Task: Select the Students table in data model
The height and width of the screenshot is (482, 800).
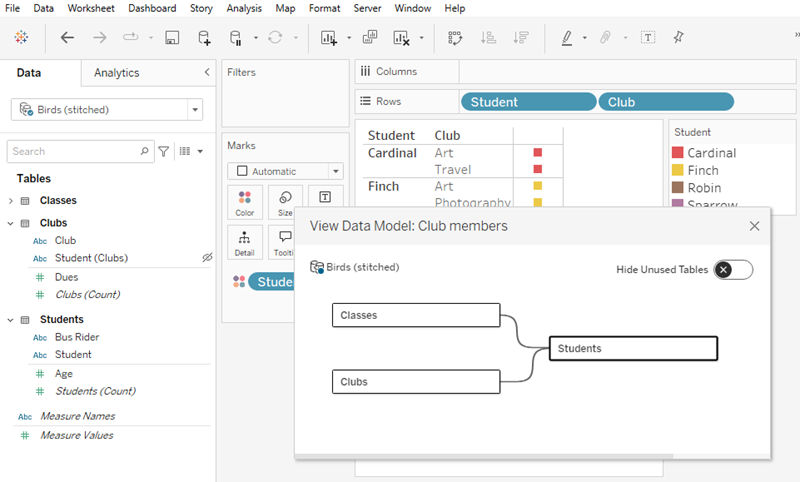Action: 633,348
